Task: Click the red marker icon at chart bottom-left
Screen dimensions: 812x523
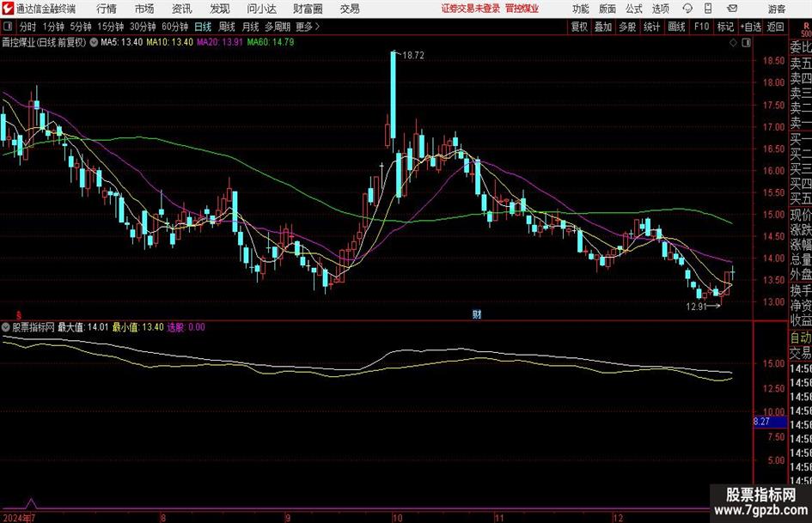Action: tap(19, 315)
